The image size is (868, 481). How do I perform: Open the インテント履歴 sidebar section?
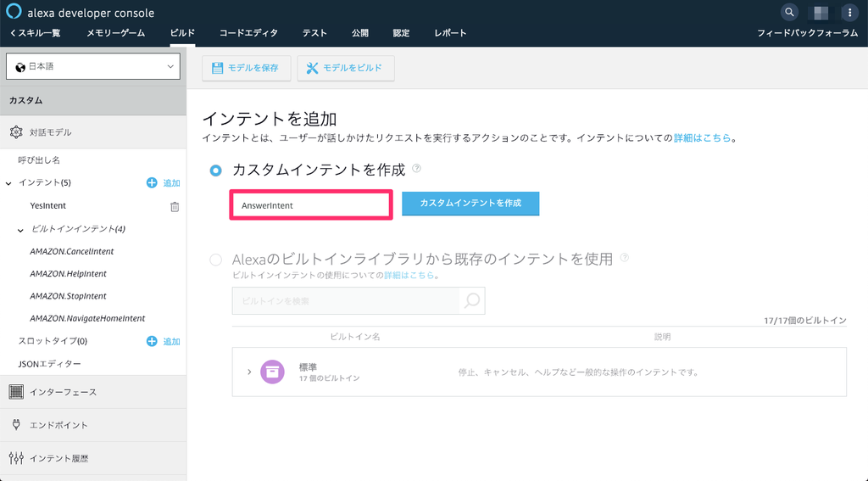click(93, 458)
